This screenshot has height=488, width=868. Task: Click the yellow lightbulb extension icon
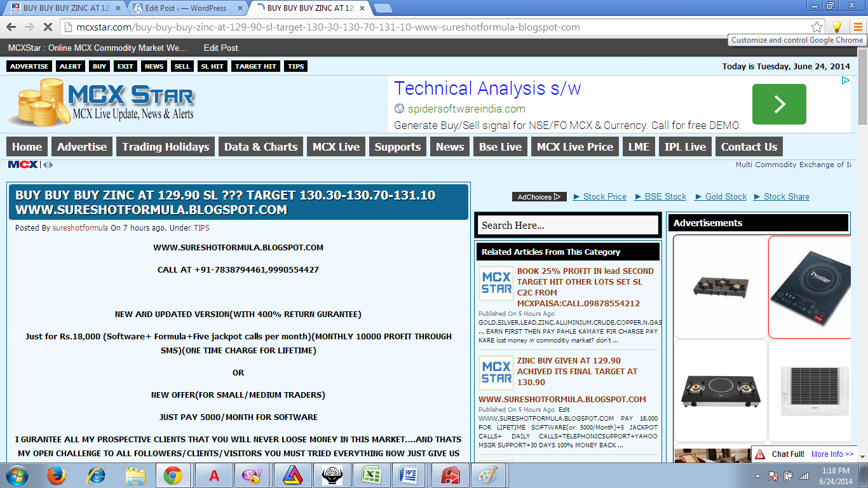pos(837,27)
